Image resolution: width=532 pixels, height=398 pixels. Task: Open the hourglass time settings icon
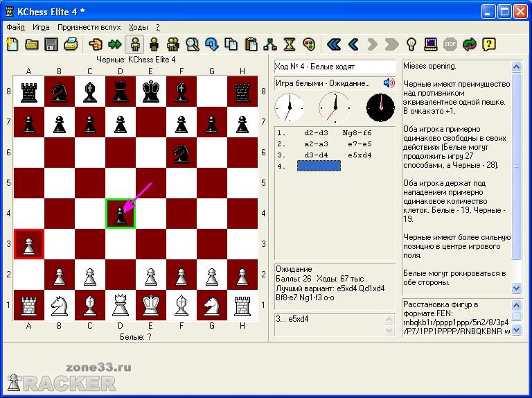(290, 44)
